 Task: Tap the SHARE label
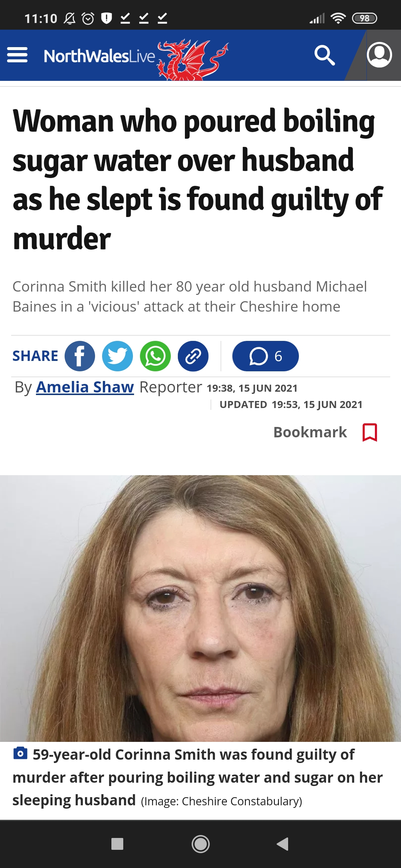35,356
